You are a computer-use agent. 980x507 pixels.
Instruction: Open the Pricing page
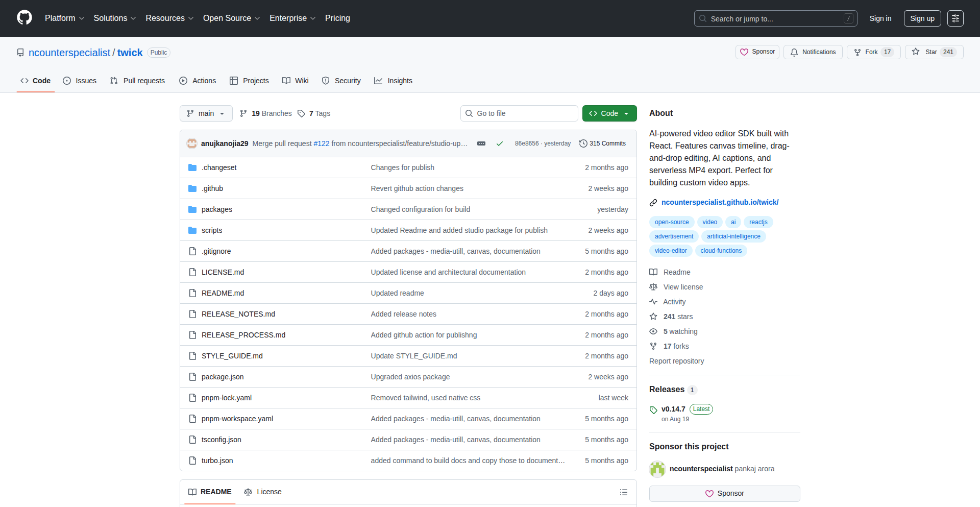coord(337,18)
